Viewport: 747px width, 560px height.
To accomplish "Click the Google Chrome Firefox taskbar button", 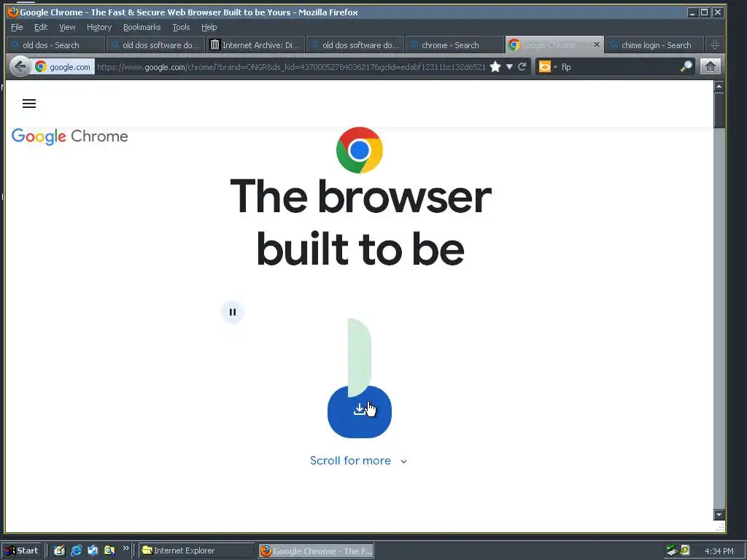I will click(316, 551).
